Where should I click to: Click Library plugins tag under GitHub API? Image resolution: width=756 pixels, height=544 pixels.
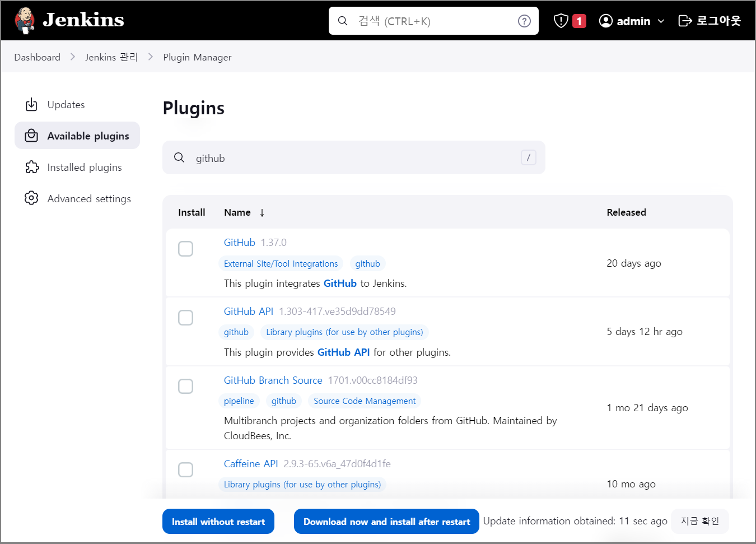pos(344,332)
